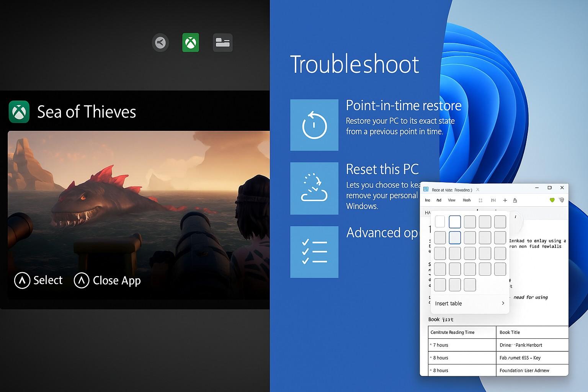Viewport: 588px width, 392px height.
Task: Click the lock icon in notes toolbar
Action: [515, 200]
